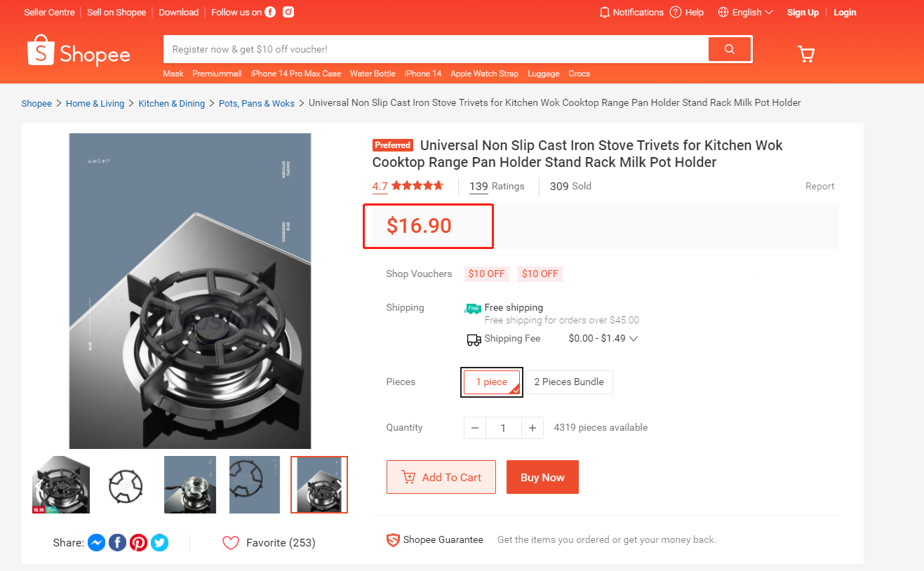
Task: Select the 2 Pieces Bundle option
Action: point(569,382)
